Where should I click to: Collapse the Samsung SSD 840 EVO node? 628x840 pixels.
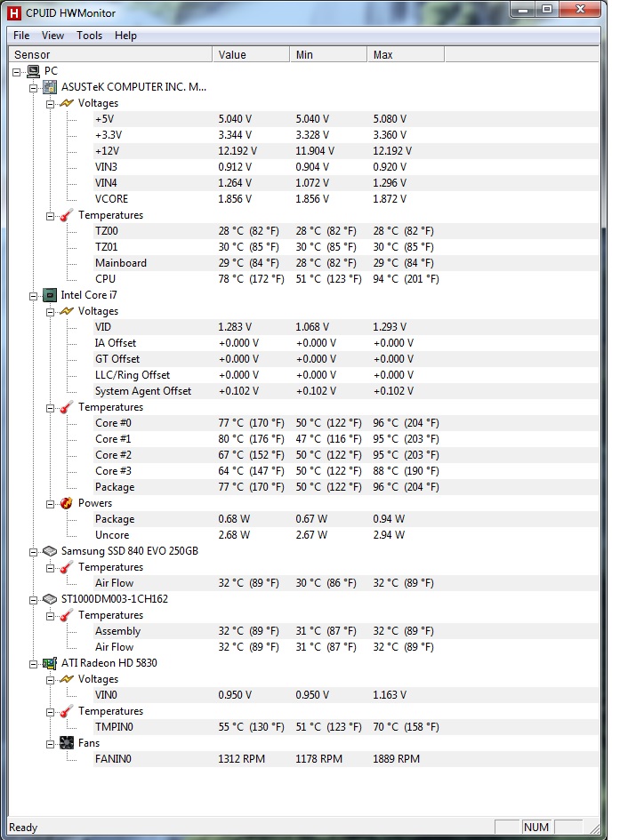[33, 552]
